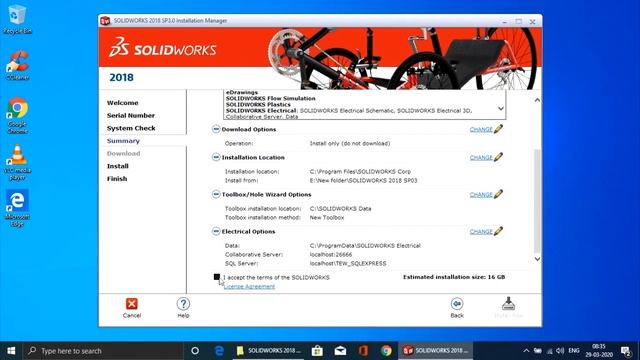Go to the Serial Number step

point(131,116)
